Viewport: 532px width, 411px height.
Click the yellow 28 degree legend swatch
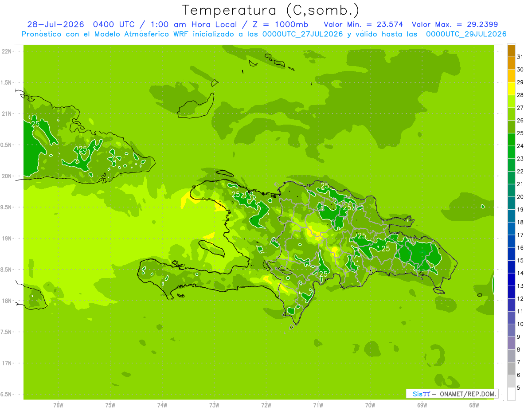tap(511, 89)
